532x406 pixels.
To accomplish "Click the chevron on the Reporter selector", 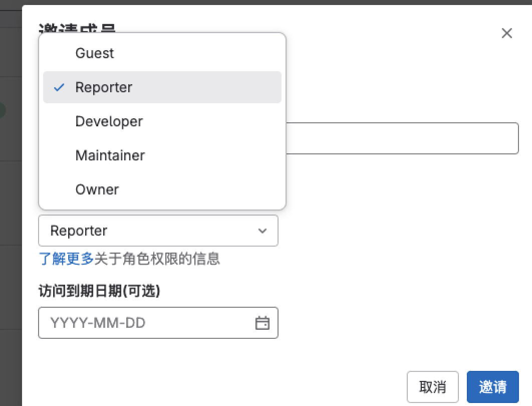I will (262, 231).
